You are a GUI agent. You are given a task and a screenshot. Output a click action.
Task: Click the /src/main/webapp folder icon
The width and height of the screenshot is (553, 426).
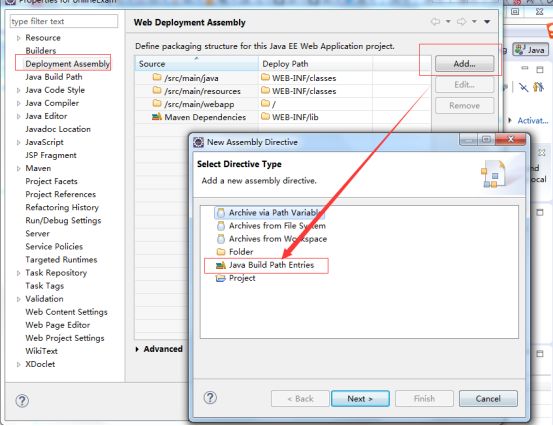click(157, 104)
